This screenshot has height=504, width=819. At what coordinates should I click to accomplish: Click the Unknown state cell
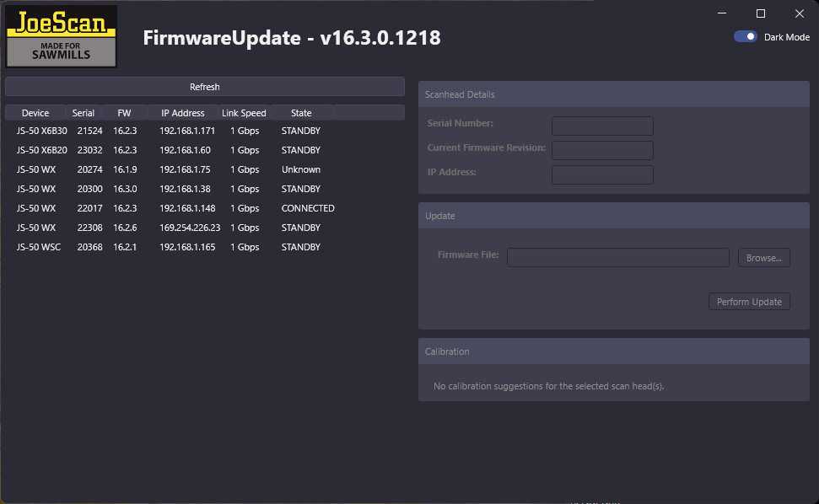tap(301, 169)
